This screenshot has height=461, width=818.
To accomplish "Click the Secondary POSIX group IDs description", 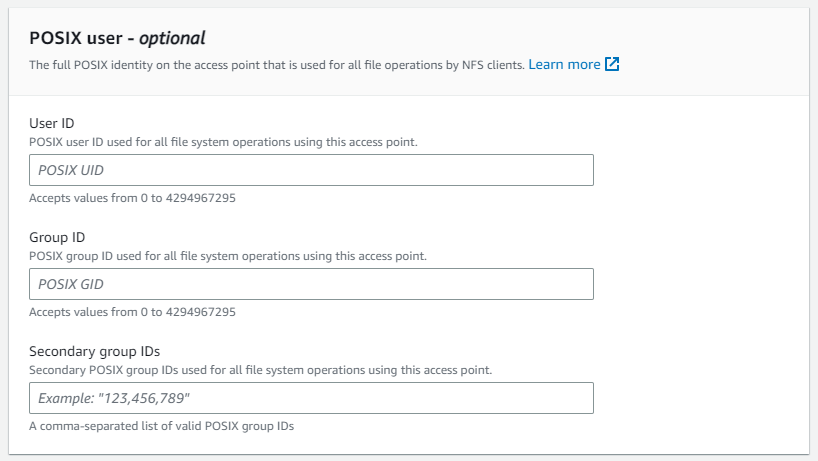I will coord(260,370).
